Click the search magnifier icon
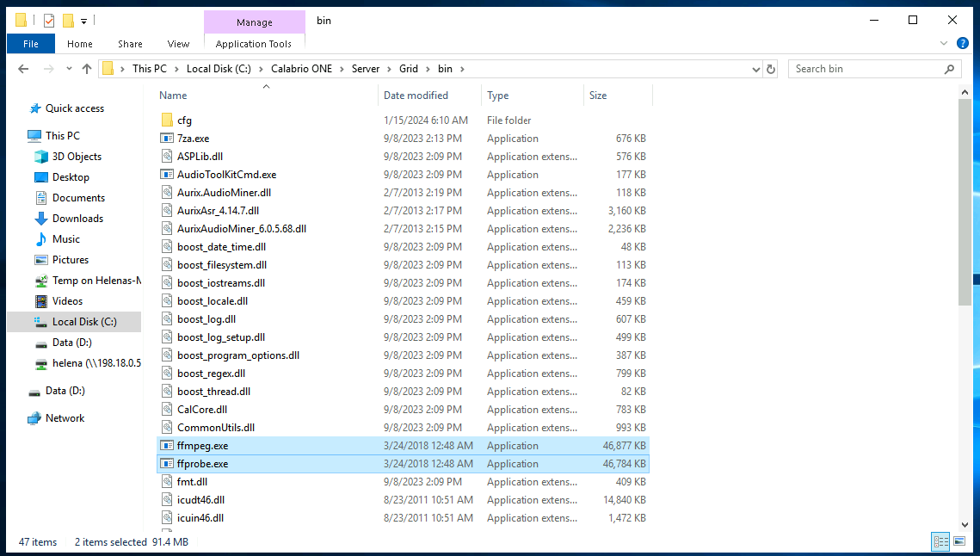The height and width of the screenshot is (556, 980). click(949, 69)
